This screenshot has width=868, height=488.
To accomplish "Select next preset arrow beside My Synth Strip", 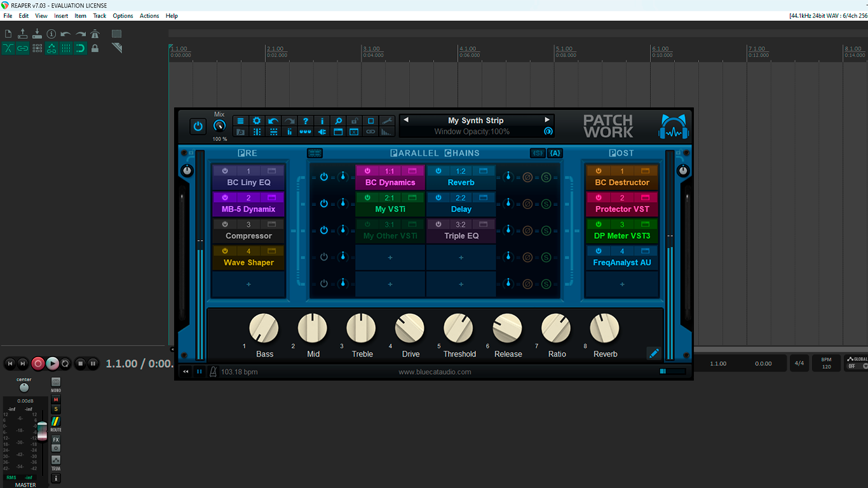I will [x=546, y=120].
